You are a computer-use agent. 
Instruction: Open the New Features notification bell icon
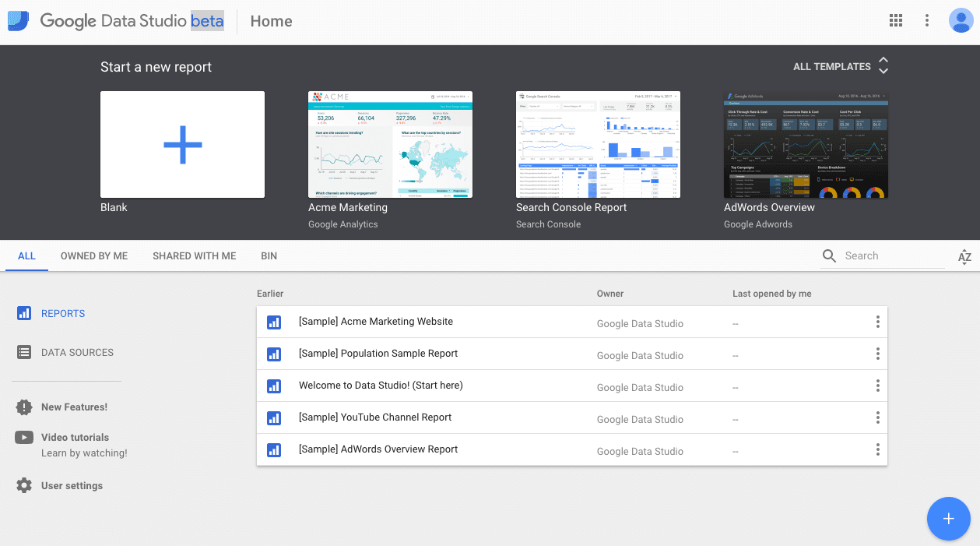[x=23, y=407]
